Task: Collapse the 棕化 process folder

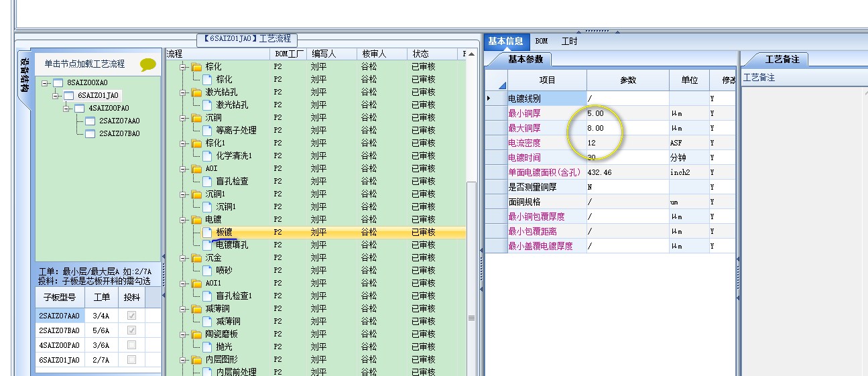Action: click(x=182, y=67)
